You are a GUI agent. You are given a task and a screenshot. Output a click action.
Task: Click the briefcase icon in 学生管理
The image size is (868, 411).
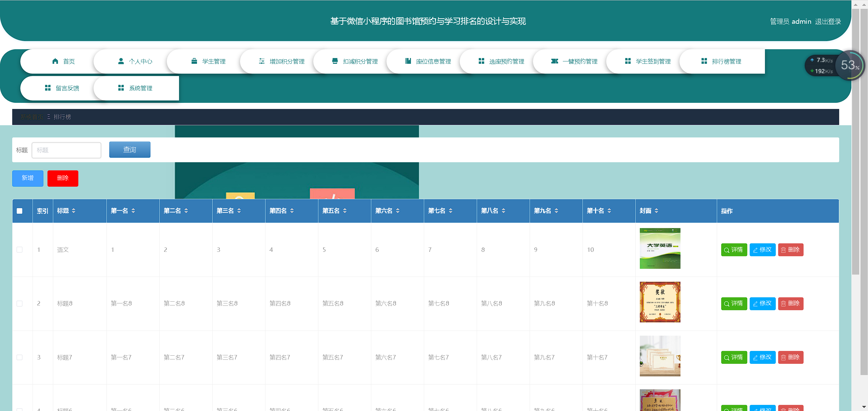pos(194,61)
